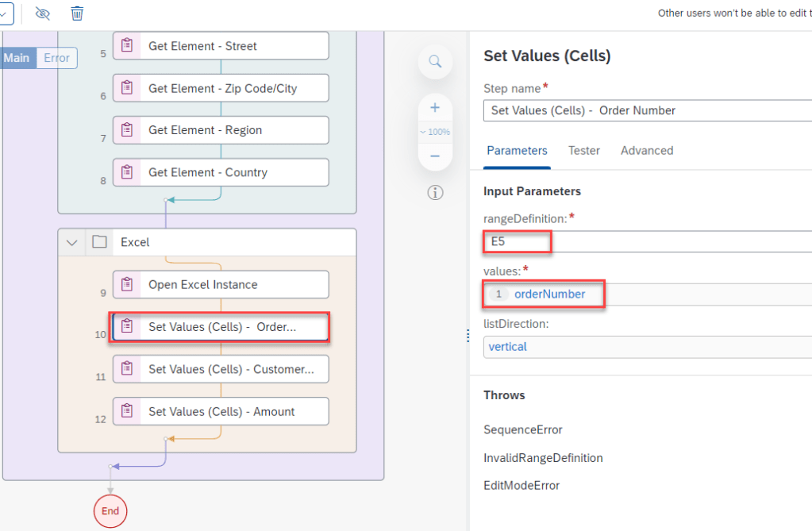Switch to the Advanced tab
Screen dimensions: 812x531
(646, 151)
